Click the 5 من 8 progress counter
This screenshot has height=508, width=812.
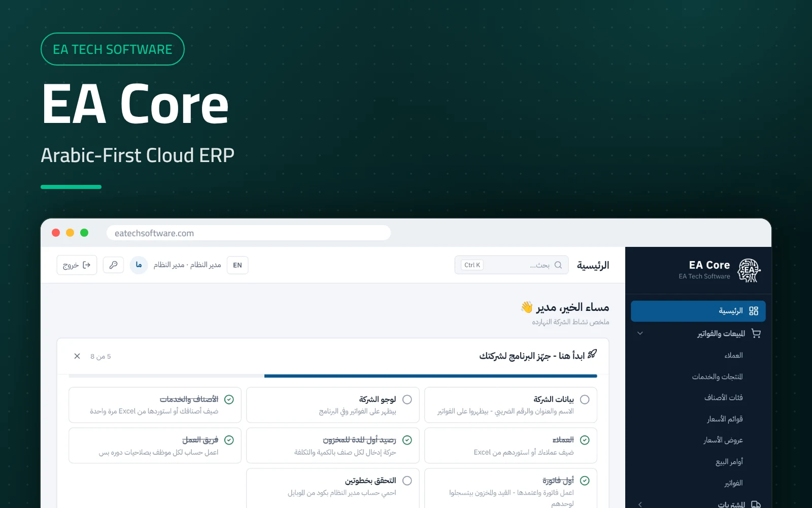(100, 357)
